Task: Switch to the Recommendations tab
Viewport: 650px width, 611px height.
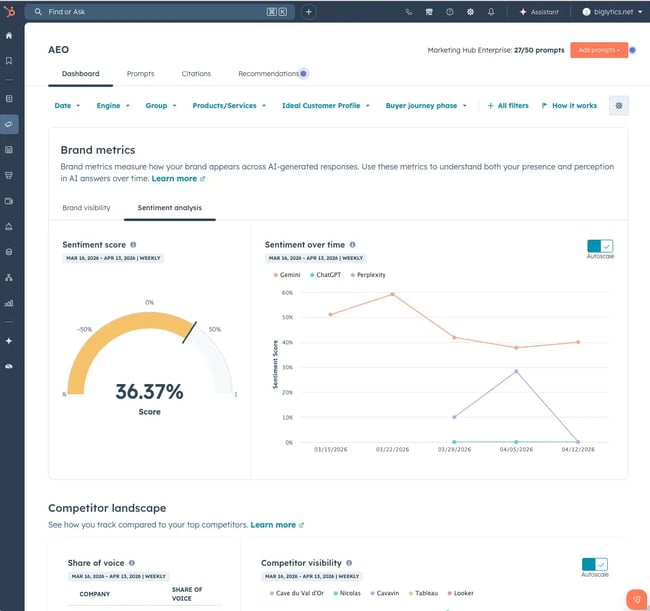Action: (269, 74)
